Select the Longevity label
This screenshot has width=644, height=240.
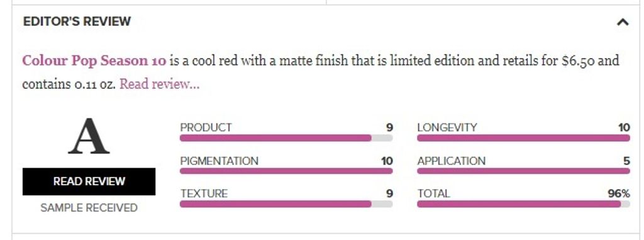447,128
